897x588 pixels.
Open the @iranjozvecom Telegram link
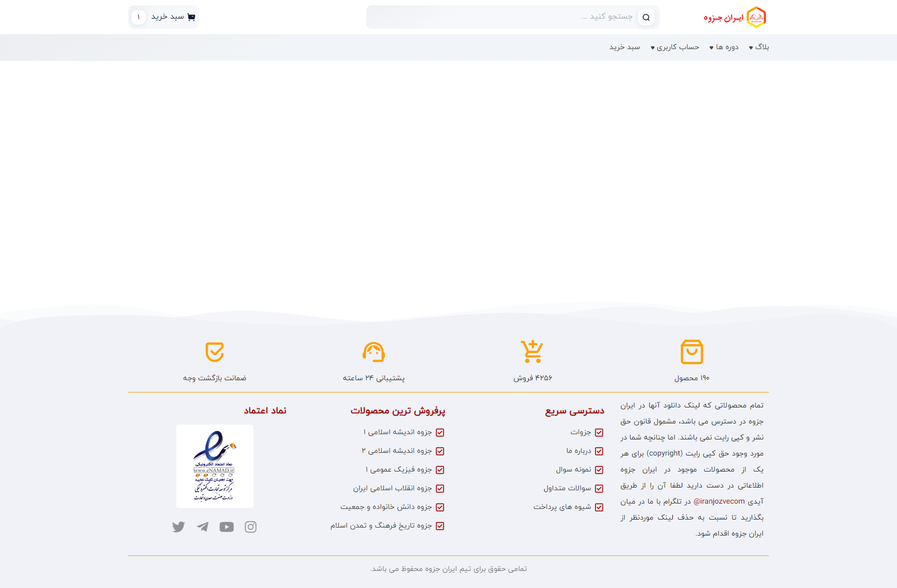tap(719, 501)
